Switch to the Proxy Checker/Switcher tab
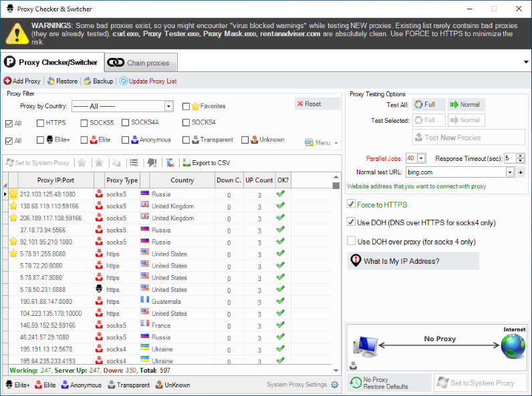The height and width of the screenshot is (396, 532). (x=52, y=62)
